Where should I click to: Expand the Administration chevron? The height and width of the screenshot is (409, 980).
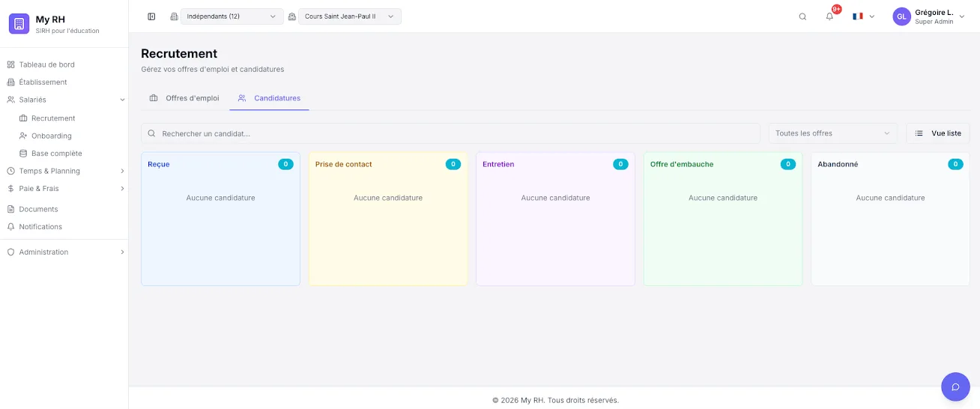pyautogui.click(x=122, y=252)
